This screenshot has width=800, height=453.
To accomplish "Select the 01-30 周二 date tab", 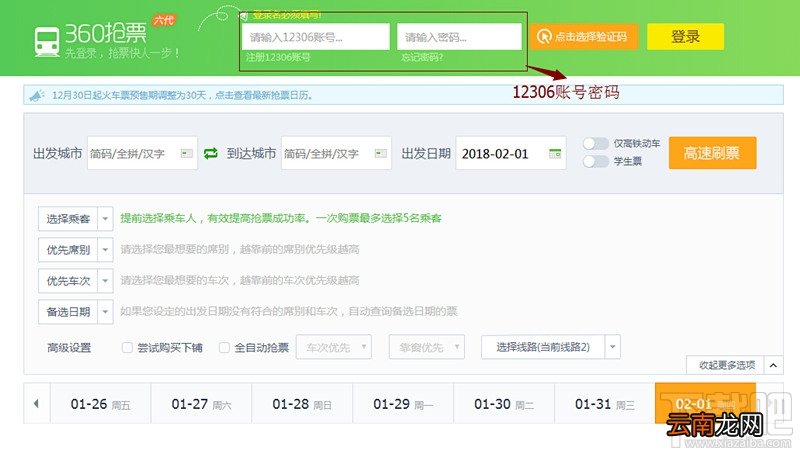I will (504, 404).
